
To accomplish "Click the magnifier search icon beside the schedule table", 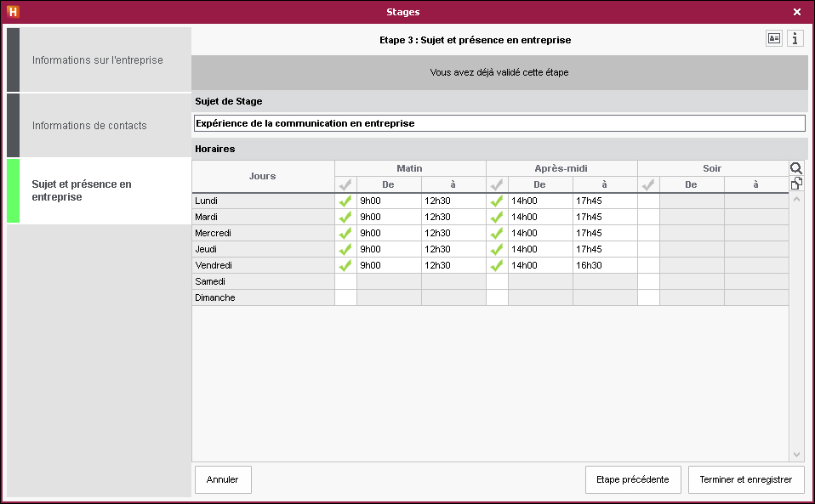I will 796,168.
